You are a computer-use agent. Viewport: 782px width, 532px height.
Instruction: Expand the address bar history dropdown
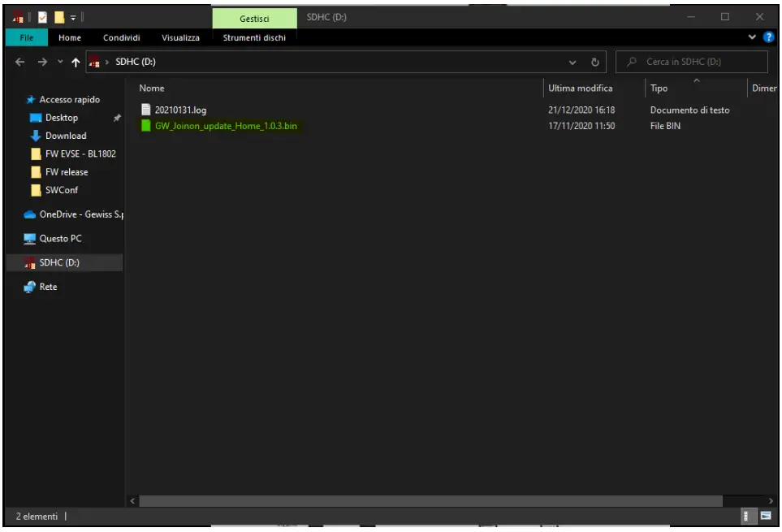coord(572,63)
